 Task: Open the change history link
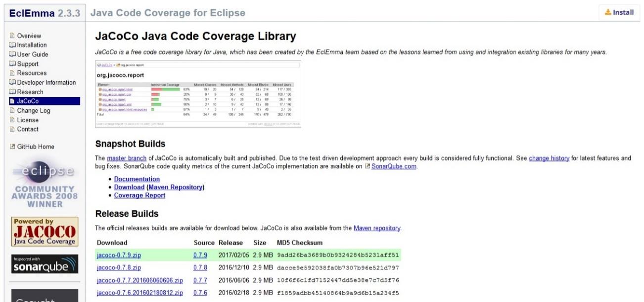point(549,158)
